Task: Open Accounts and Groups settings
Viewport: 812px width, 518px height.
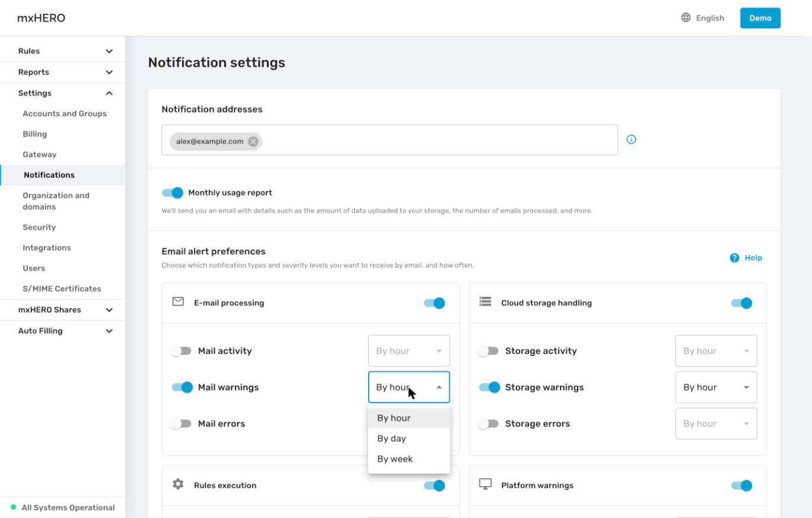Action: (65, 114)
